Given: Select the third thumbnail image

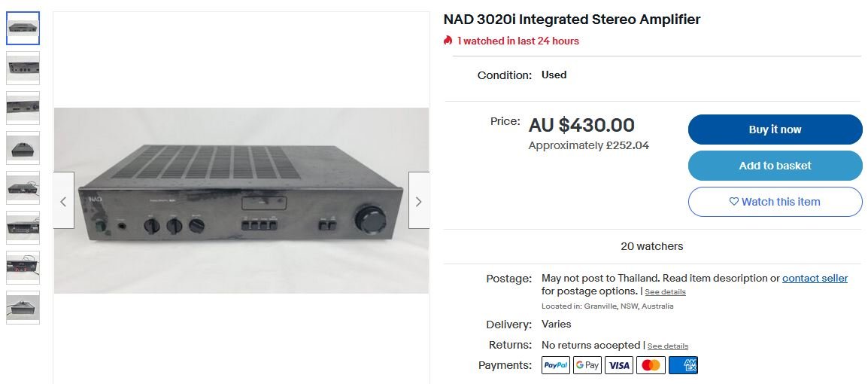Looking at the screenshot, I should (x=23, y=108).
